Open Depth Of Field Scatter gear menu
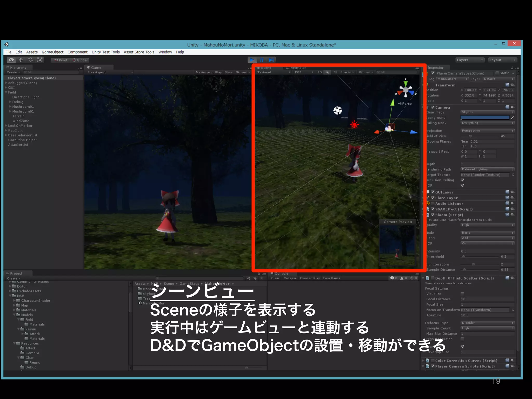Screen dimensions: 532x399 [x=512, y=278]
